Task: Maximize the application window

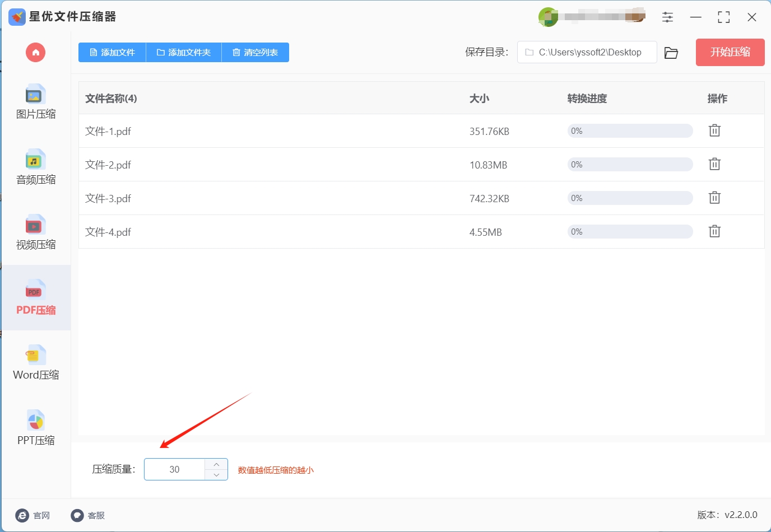Action: coord(724,17)
